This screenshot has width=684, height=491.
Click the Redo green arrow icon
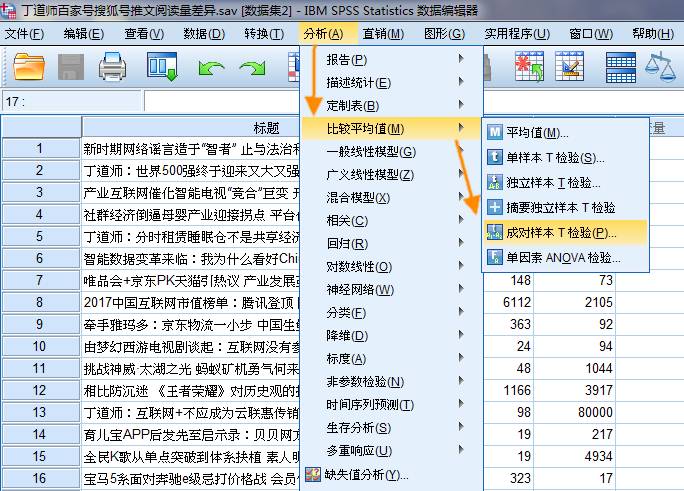tap(253, 68)
